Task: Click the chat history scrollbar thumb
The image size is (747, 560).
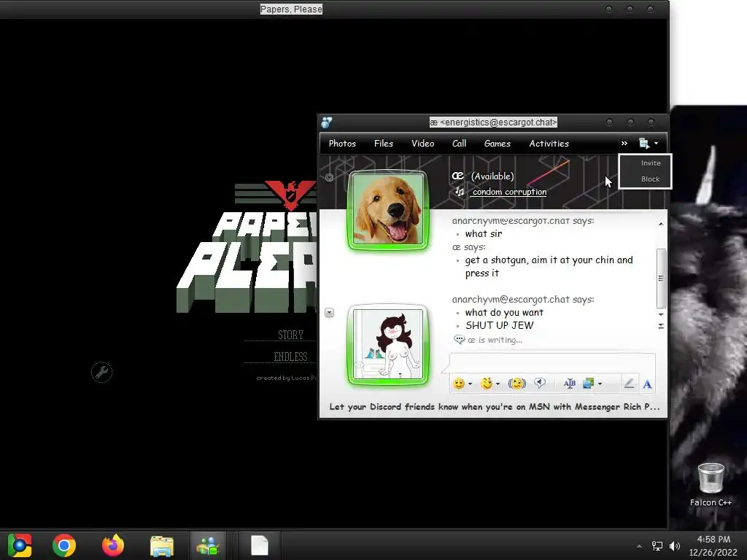Action: click(661, 278)
